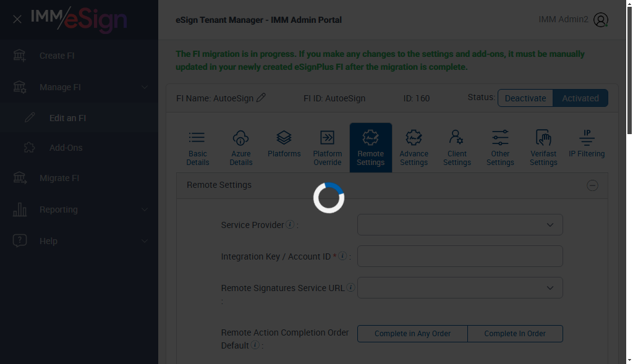Image resolution: width=633 pixels, height=364 pixels.
Task: Select Complete In Order
Action: coord(515,334)
